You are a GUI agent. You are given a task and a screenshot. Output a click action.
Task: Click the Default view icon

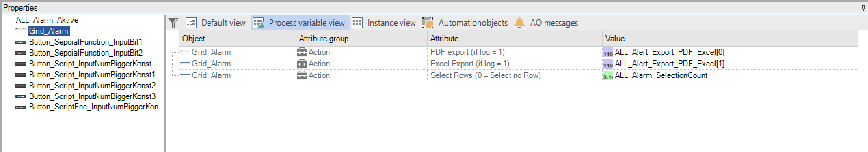pos(191,23)
